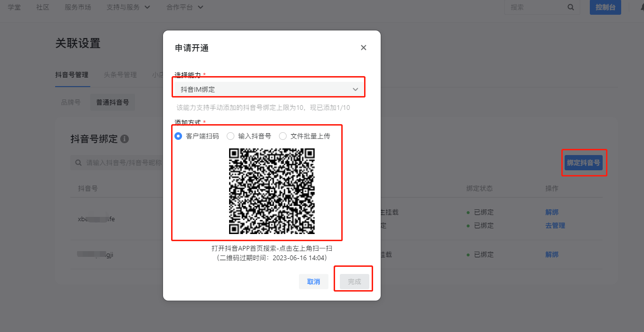
Task: Click the 操作 column header
Action: pyautogui.click(x=552, y=188)
